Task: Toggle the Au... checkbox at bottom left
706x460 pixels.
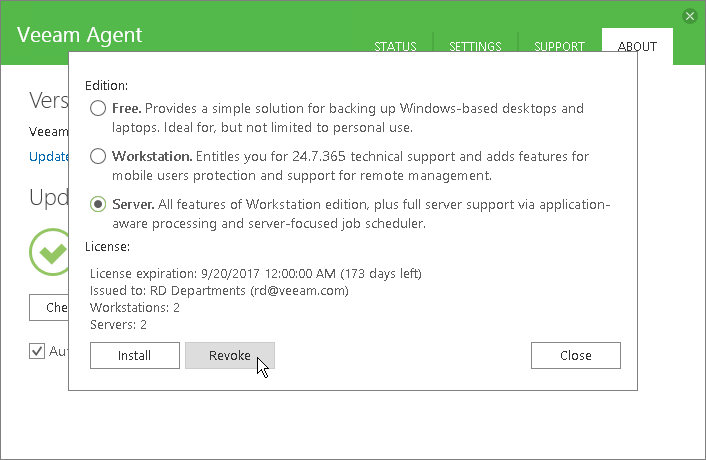Action: 38,351
